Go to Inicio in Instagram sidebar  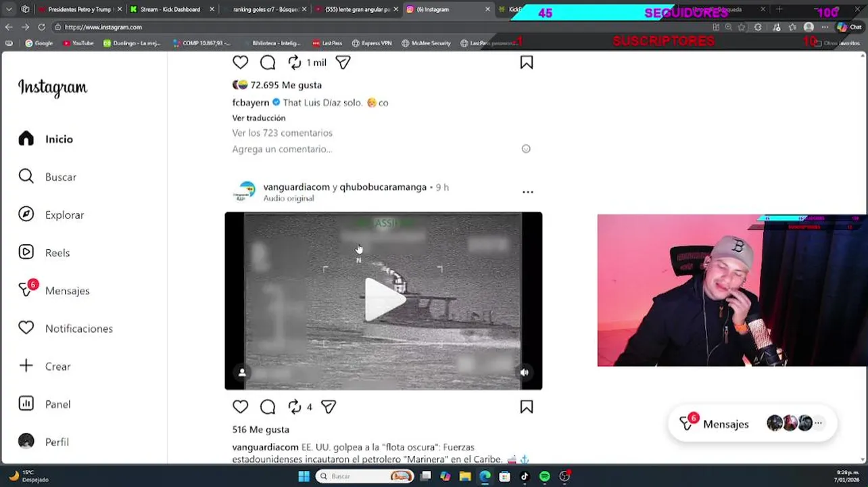[x=46, y=139]
